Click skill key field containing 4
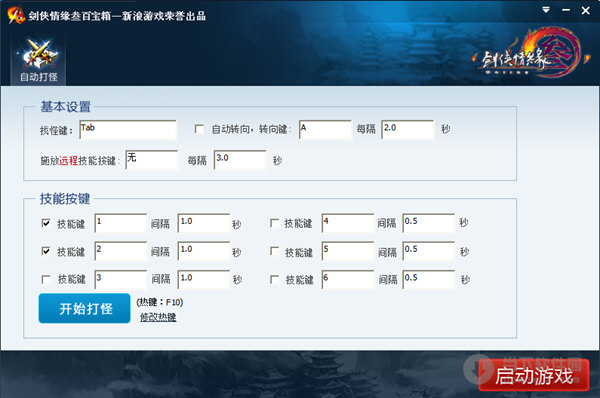The width and height of the screenshot is (600, 398). click(x=348, y=223)
